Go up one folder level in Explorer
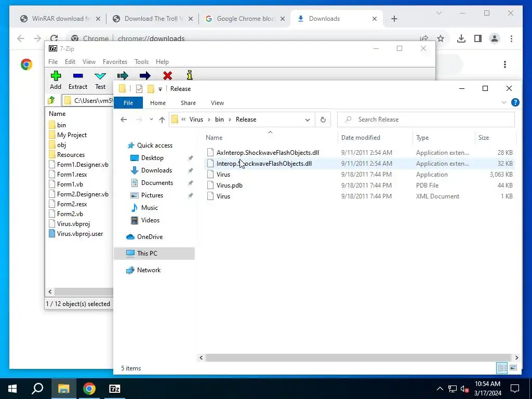 click(162, 119)
